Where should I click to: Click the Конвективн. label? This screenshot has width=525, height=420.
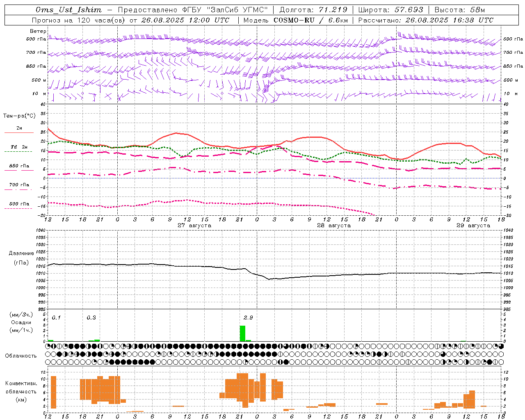tap(21, 383)
